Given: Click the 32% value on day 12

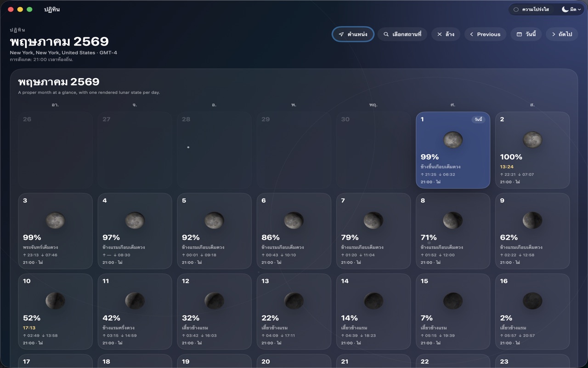Looking at the screenshot, I should pos(191,318).
